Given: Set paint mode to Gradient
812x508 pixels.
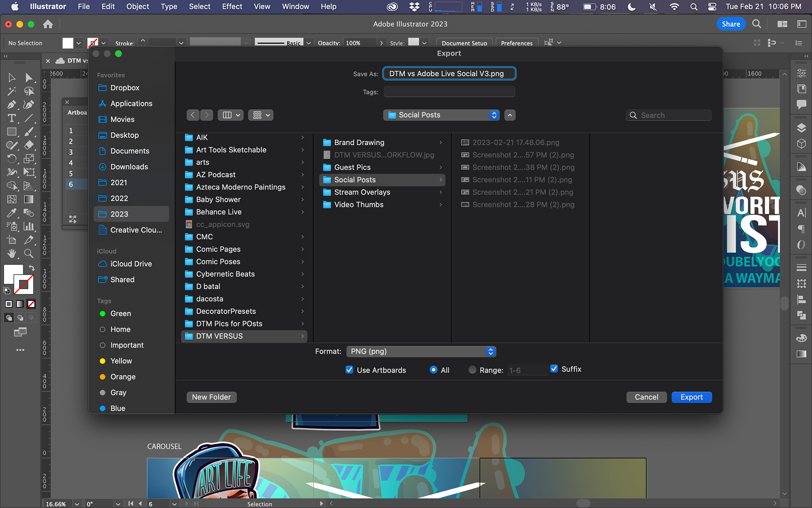Looking at the screenshot, I should pyautogui.click(x=20, y=304).
